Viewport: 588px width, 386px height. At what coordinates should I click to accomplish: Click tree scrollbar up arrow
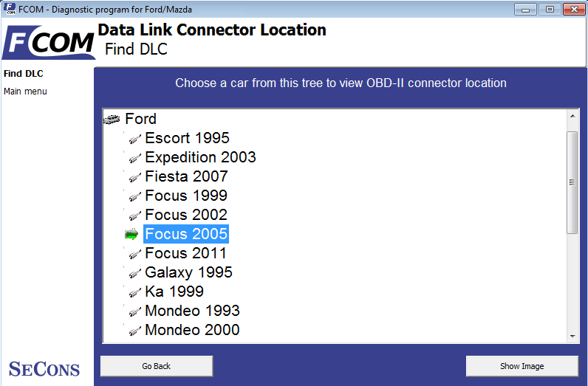pos(572,116)
